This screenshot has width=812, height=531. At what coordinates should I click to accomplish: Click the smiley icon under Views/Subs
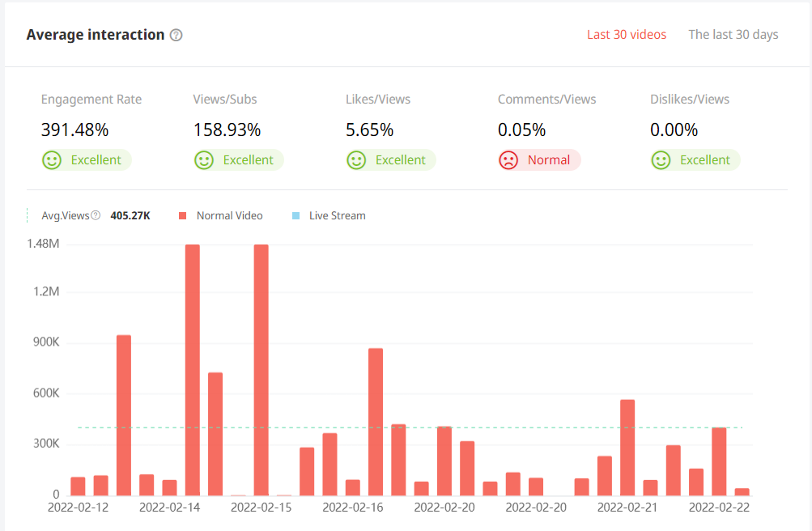(204, 160)
